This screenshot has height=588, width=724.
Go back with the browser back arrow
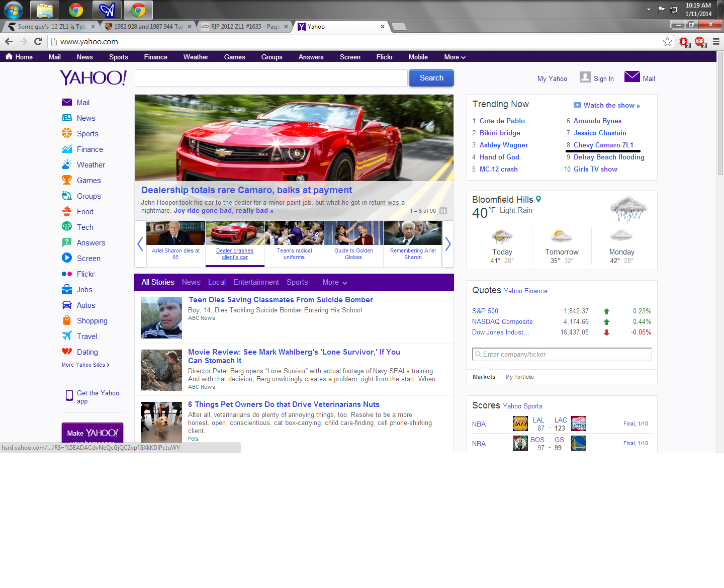[x=9, y=42]
